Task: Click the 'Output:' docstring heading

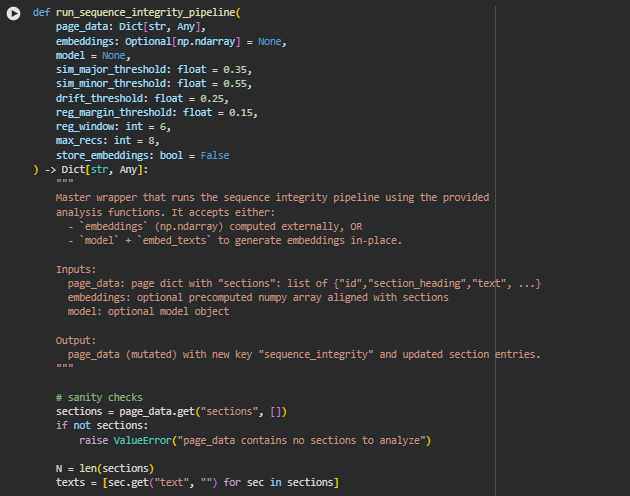Action: point(76,341)
